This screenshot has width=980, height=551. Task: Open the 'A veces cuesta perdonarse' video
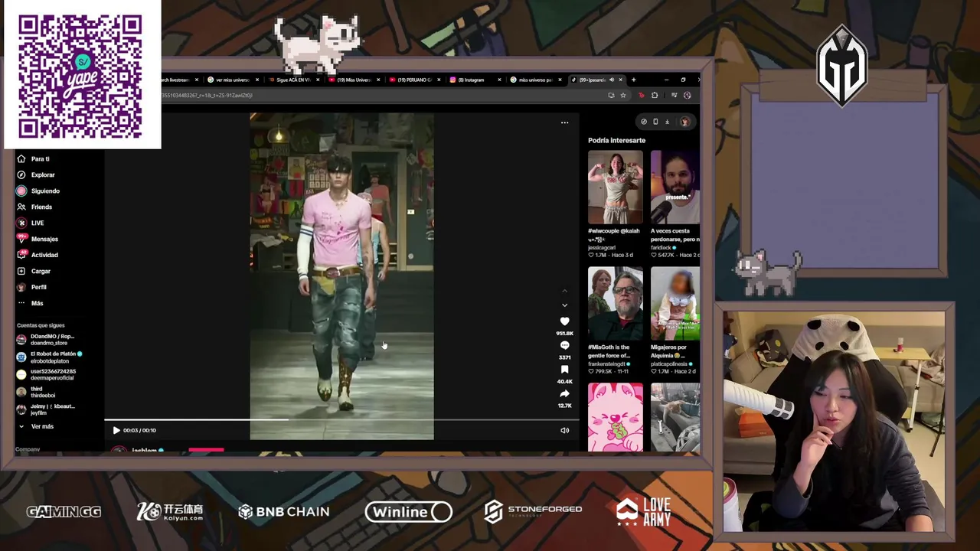click(675, 187)
